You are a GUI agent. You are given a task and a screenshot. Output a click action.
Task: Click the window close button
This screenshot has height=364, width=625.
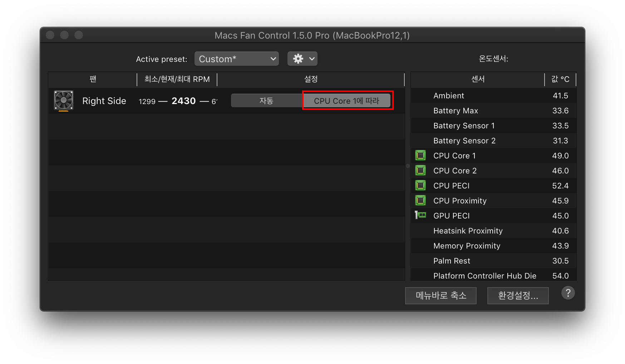coord(50,35)
